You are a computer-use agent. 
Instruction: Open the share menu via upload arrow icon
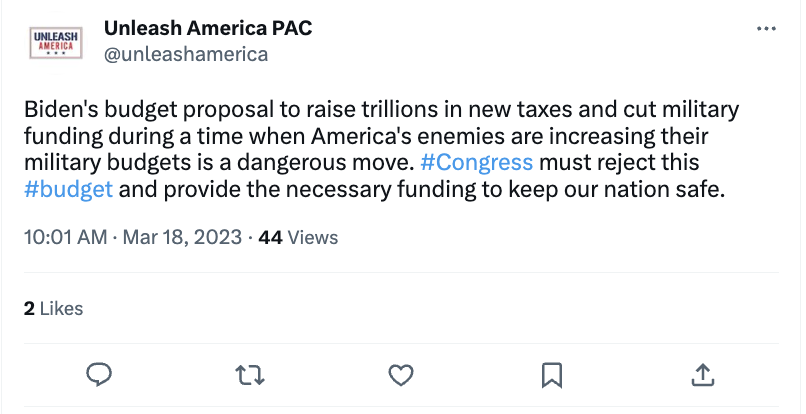702,374
